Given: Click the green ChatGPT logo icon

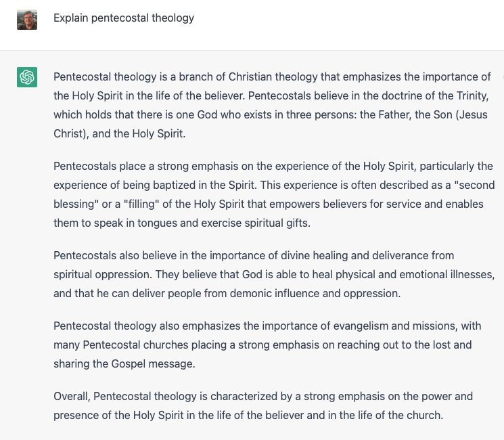Looking at the screenshot, I should (27, 77).
